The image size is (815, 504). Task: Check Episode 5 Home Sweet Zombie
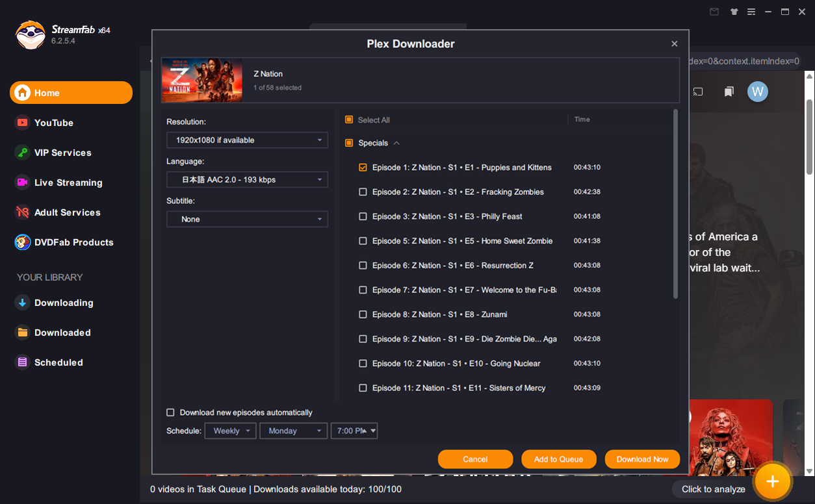pos(363,241)
